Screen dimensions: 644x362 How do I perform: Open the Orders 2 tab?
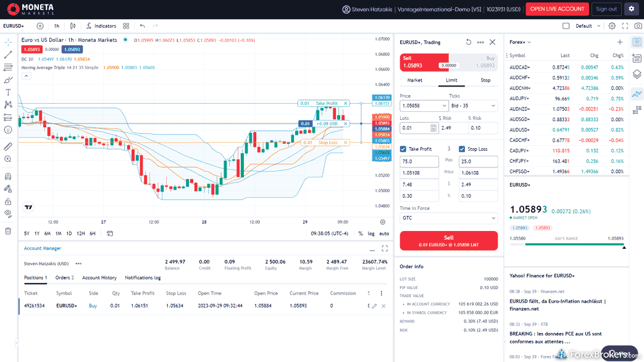point(64,278)
